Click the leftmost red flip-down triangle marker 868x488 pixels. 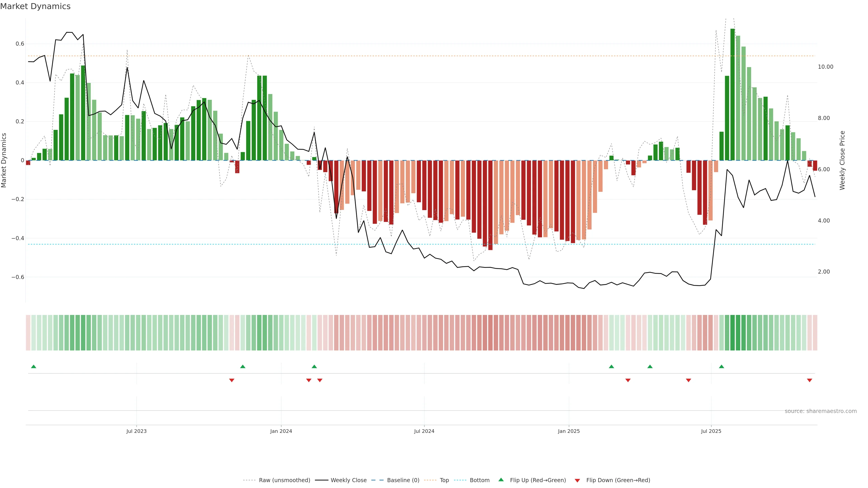[231, 380]
